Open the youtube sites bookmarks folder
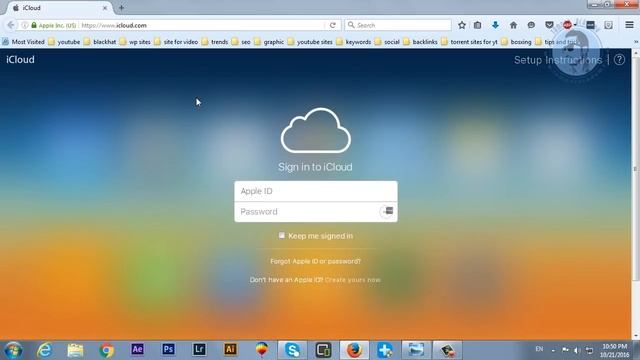Viewport: 640px width, 360px height. pos(310,42)
